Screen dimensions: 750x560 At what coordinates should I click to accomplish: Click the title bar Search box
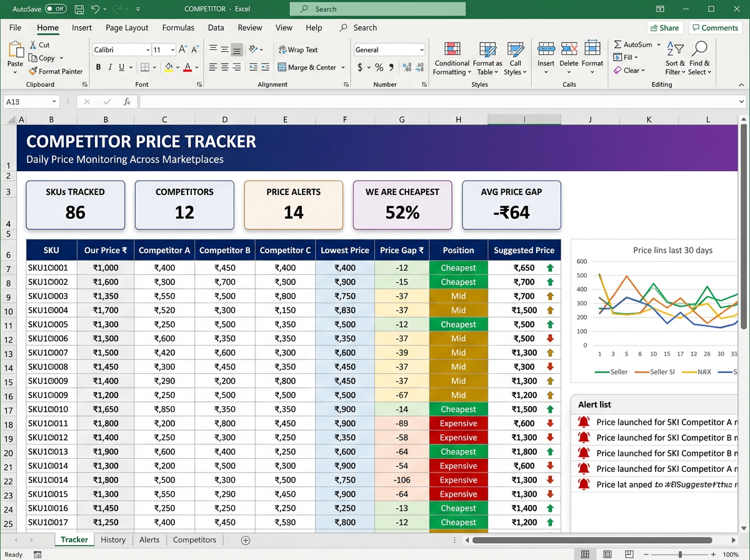point(377,9)
